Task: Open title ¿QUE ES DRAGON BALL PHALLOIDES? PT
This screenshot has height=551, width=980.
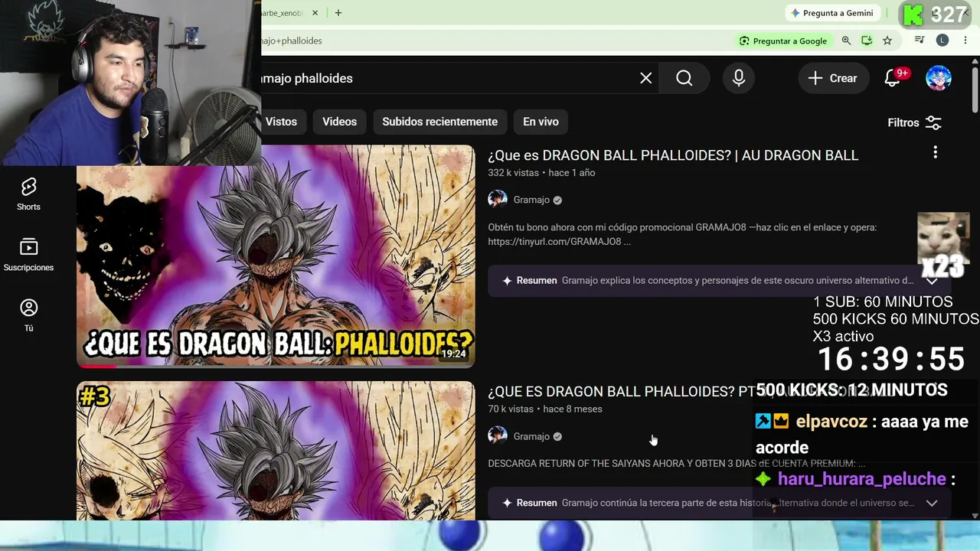Action: click(x=620, y=391)
